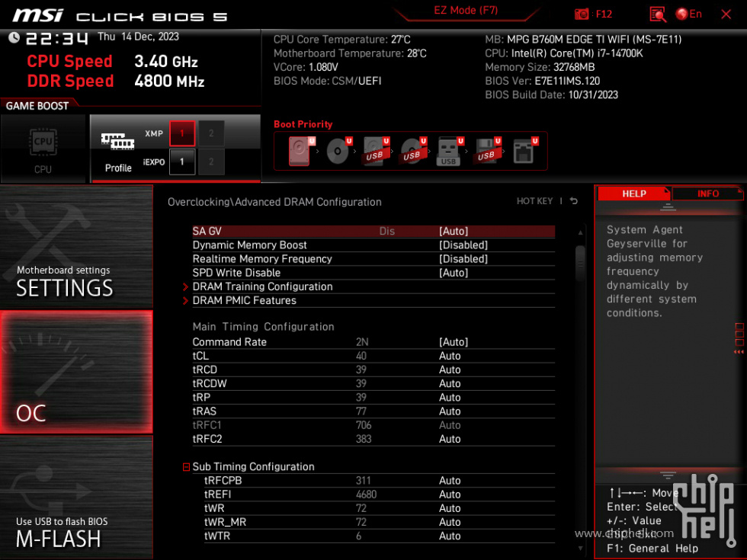Change Realtime Memory Frequency [Disabled] setting
The image size is (747, 560).
(463, 258)
